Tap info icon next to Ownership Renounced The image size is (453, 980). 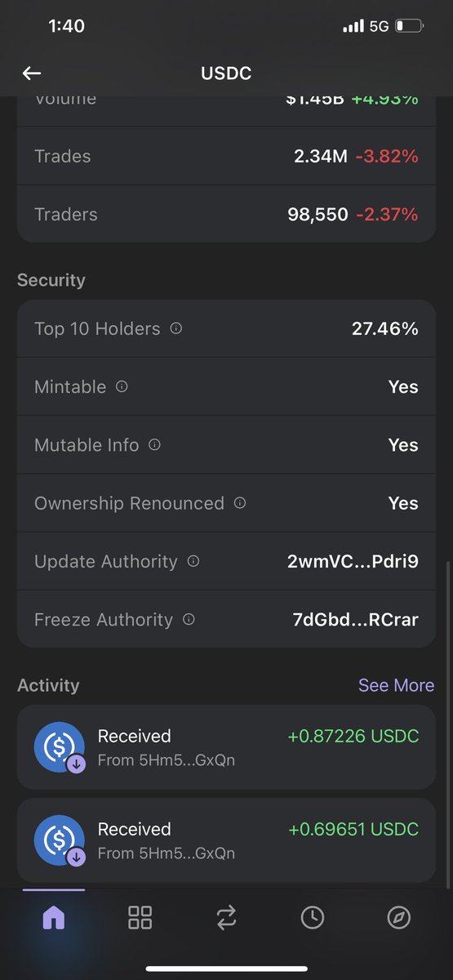point(240,503)
